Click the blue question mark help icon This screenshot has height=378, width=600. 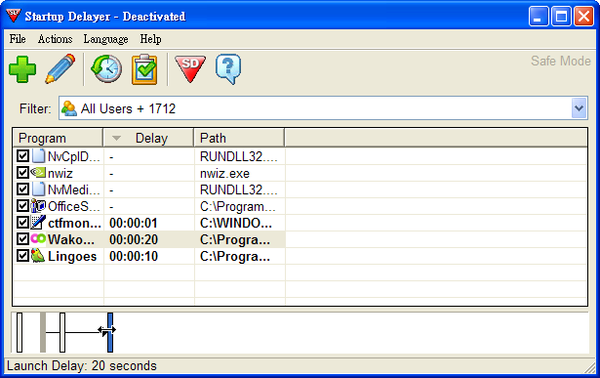[228, 69]
